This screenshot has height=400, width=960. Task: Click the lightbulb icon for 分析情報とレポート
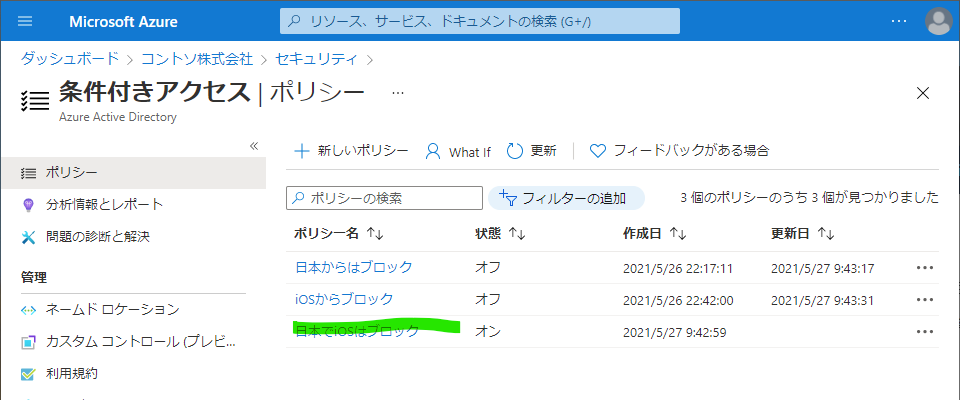pos(28,205)
